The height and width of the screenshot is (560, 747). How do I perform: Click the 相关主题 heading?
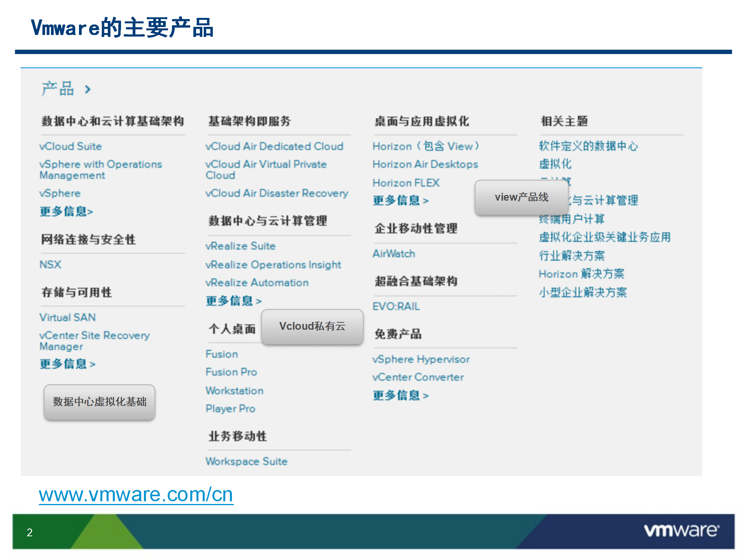pos(564,121)
